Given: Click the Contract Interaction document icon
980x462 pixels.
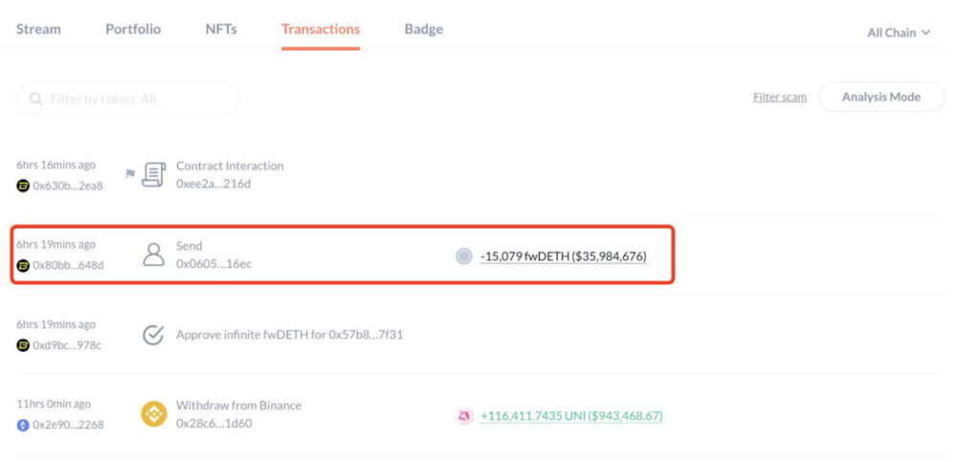Looking at the screenshot, I should (x=154, y=174).
